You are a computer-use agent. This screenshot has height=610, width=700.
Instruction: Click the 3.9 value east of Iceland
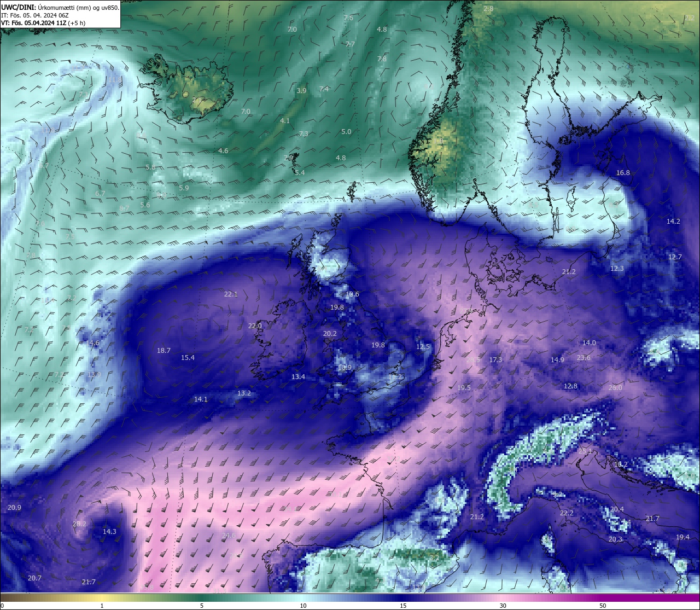[301, 91]
